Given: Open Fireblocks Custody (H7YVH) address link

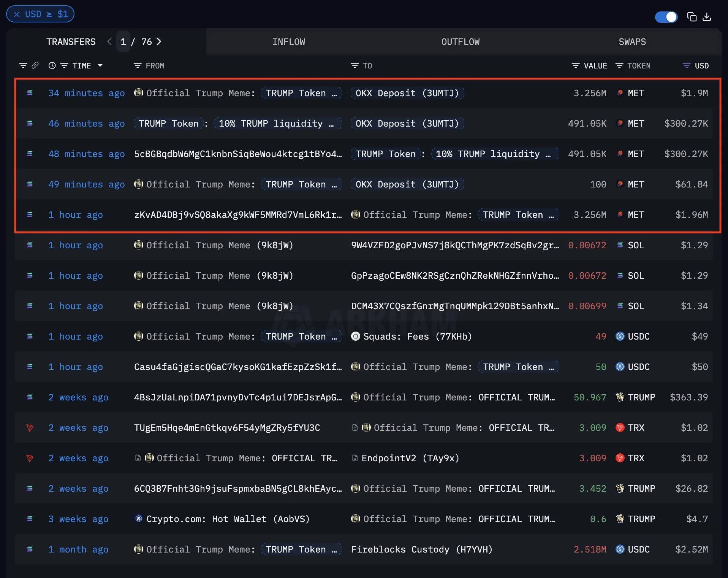Looking at the screenshot, I should (421, 549).
